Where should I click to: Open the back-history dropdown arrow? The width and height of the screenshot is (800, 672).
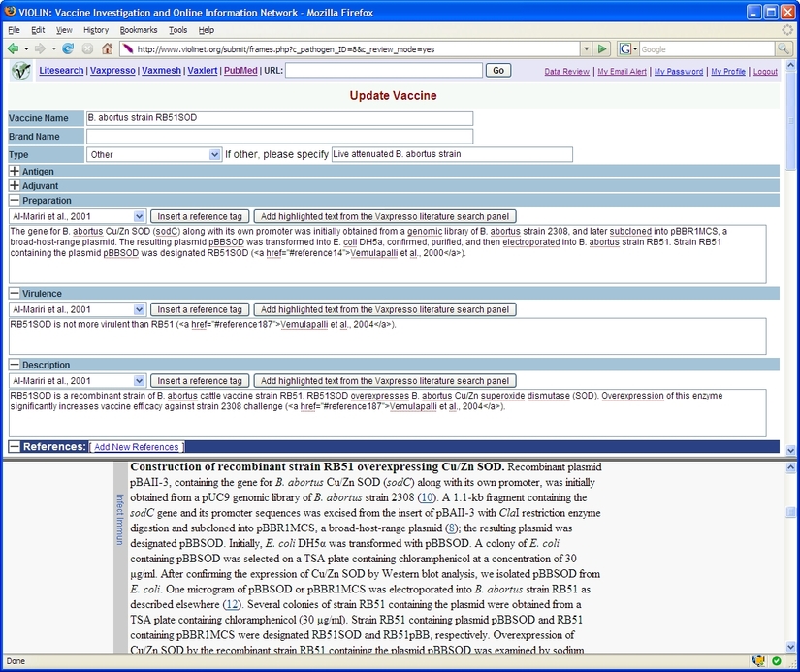coord(26,49)
